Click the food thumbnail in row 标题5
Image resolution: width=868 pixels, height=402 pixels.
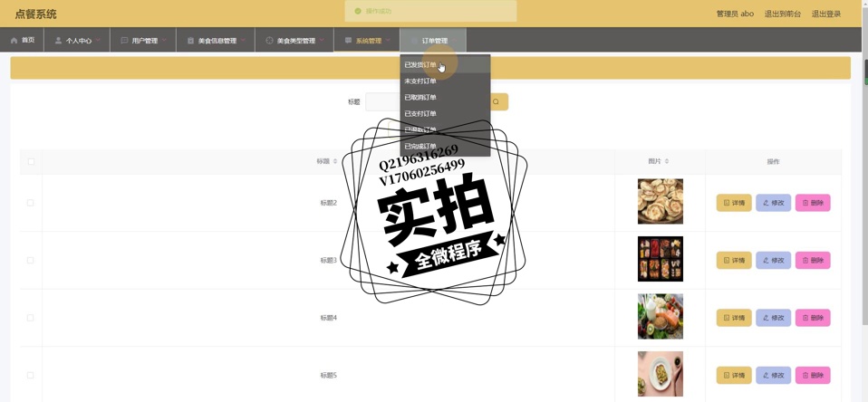coord(660,374)
